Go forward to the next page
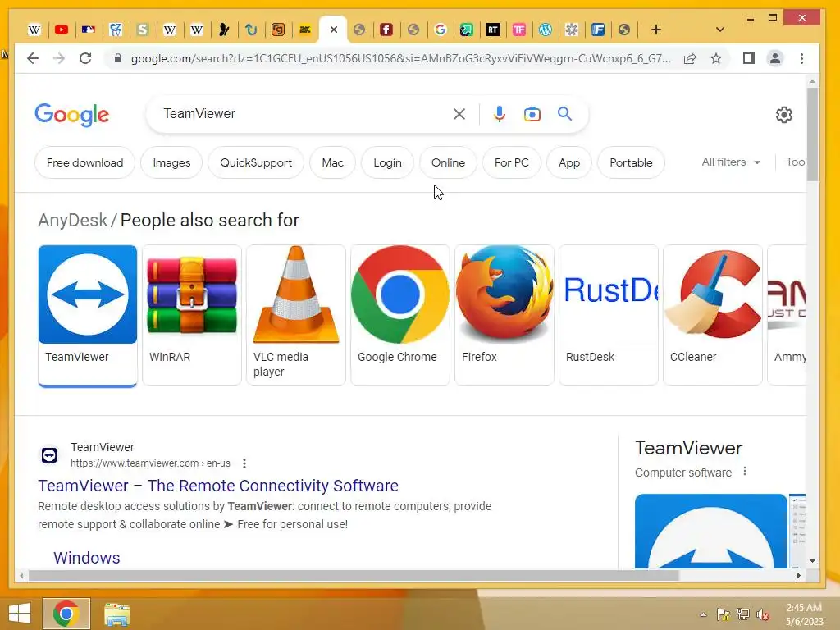 coord(59,58)
